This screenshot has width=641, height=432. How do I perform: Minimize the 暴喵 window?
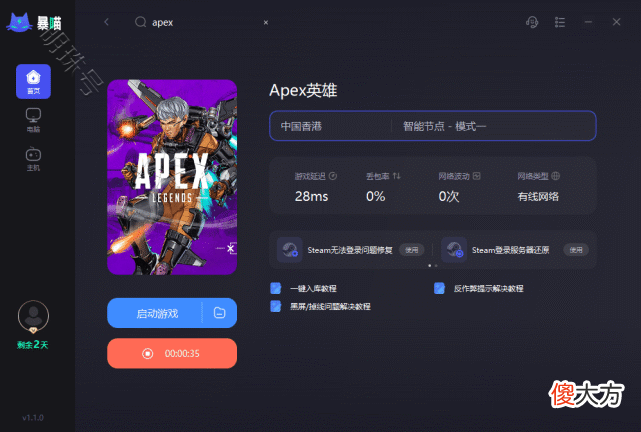[x=588, y=22]
